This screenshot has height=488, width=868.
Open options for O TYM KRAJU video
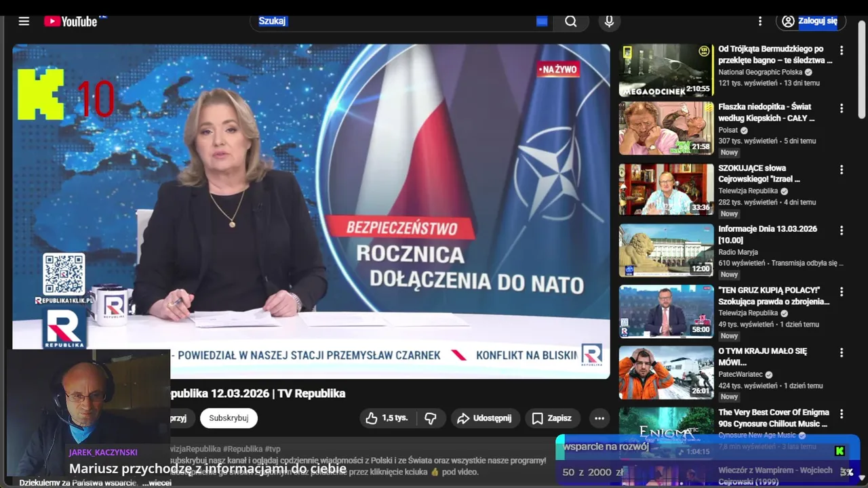coord(842,352)
